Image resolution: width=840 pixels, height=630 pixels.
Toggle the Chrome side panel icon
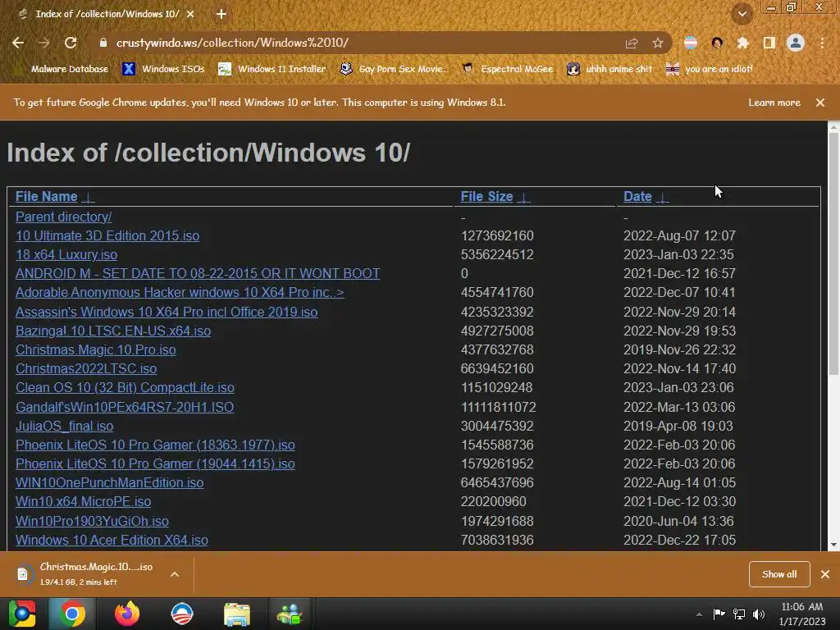[x=769, y=43]
